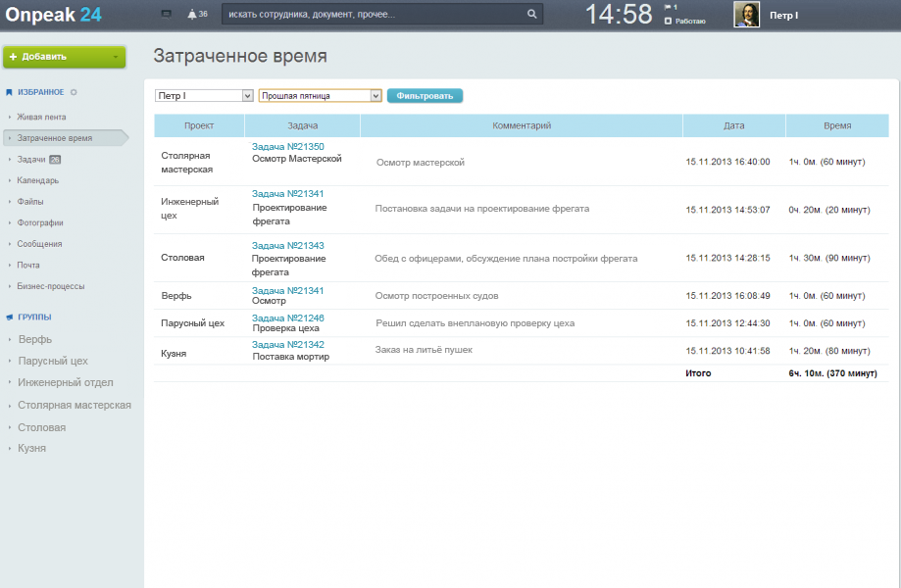The width and height of the screenshot is (901, 588).
Task: Open Живая лента in sidebar
Action: [41, 117]
